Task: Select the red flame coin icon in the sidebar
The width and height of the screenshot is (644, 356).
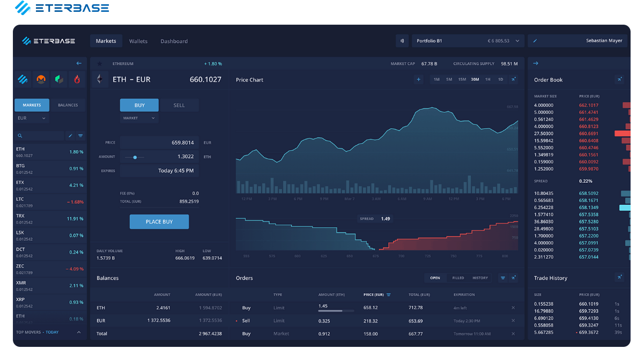Action: point(78,79)
